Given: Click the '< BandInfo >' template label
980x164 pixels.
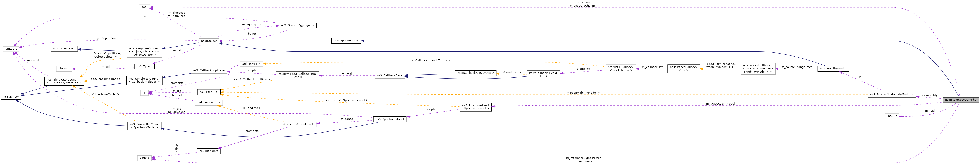Looking at the screenshot, I should (x=252, y=108).
